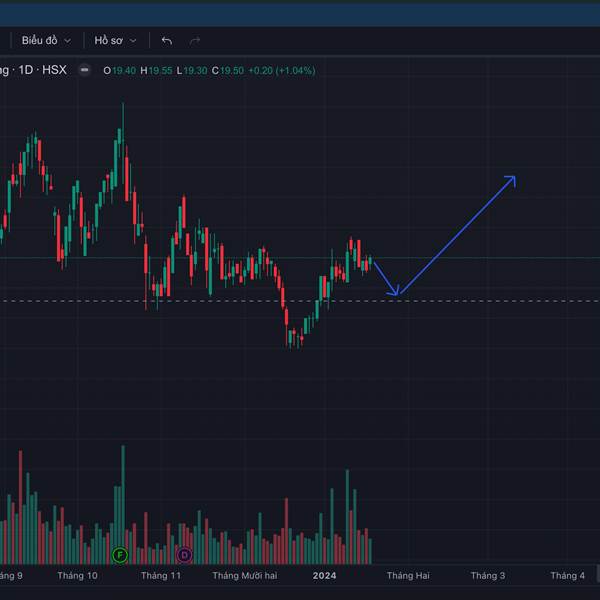Open the Biểu đồ dropdown menu

point(46,40)
